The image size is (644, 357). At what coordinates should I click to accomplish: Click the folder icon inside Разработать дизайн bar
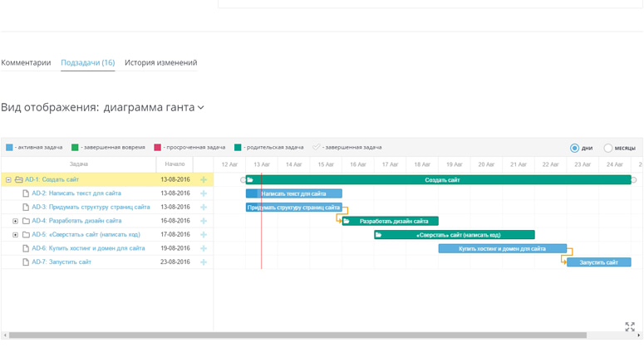[347, 221]
